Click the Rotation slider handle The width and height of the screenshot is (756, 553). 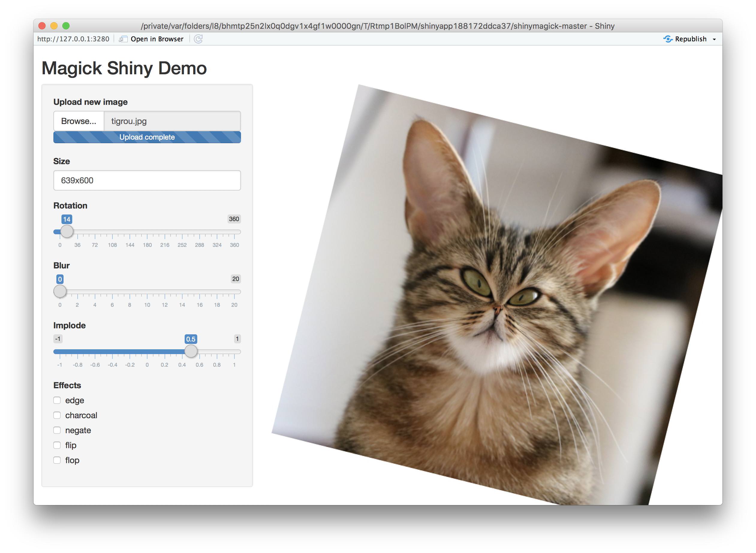(x=67, y=231)
